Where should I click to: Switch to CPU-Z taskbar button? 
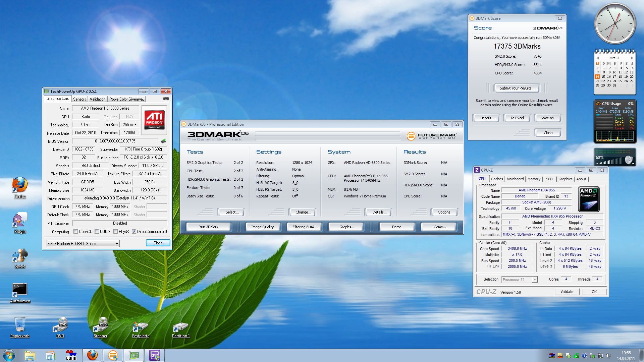[155, 355]
